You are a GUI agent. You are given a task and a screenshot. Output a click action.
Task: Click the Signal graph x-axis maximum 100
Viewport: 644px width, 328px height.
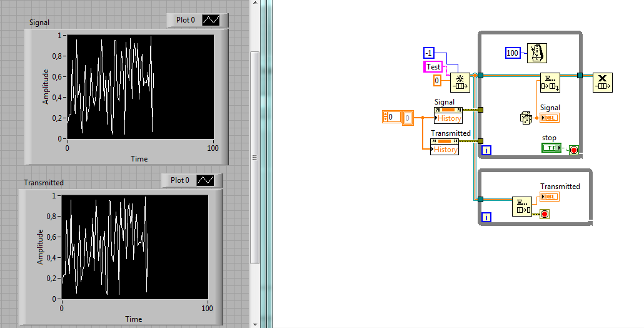[x=213, y=148]
